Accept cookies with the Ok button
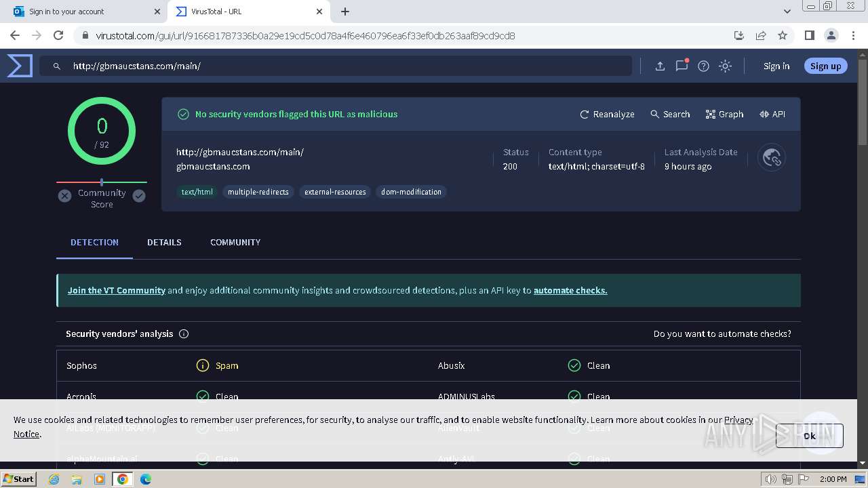 pyautogui.click(x=810, y=436)
